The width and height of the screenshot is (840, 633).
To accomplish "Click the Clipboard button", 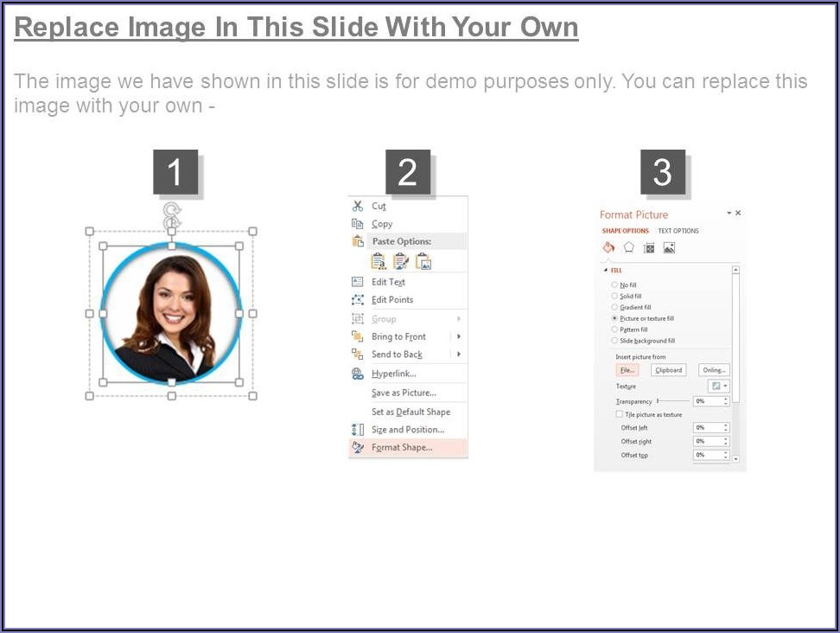I will click(668, 370).
